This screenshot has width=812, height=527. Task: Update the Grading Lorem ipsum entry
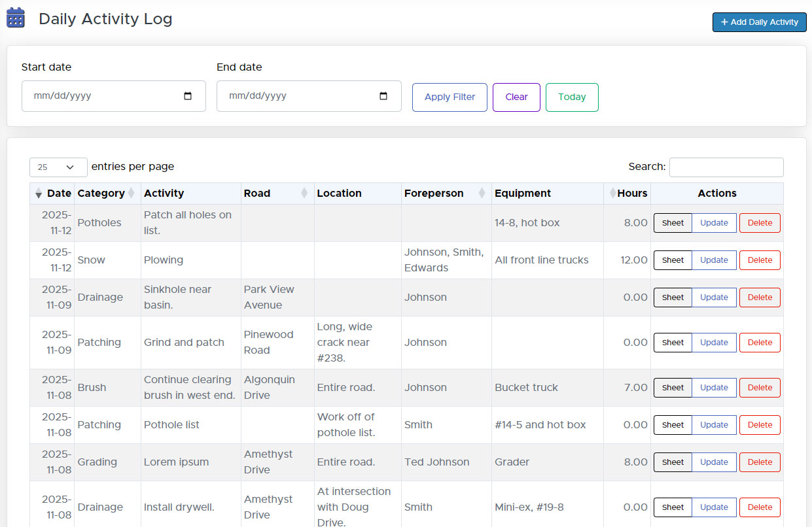pyautogui.click(x=714, y=462)
